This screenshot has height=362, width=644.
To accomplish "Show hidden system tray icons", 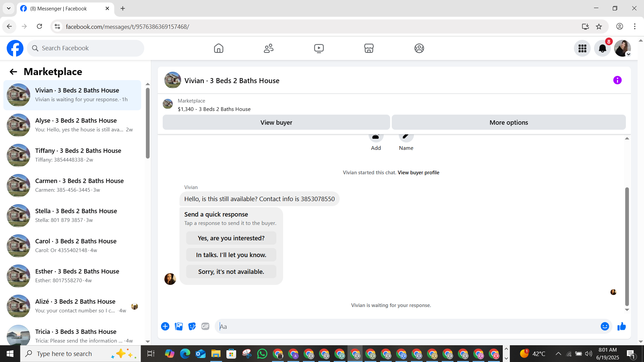I will [558, 354].
